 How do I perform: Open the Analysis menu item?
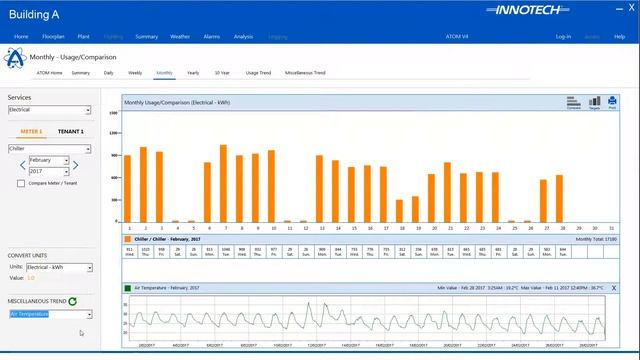(243, 37)
